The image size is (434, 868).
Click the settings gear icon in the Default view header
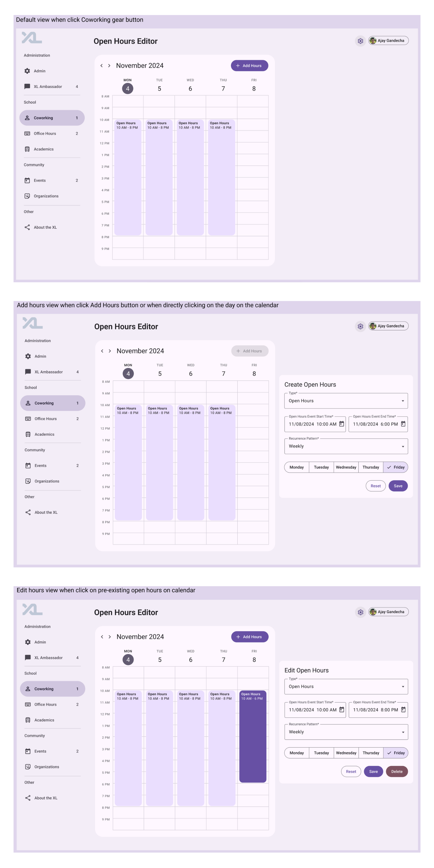pos(360,41)
